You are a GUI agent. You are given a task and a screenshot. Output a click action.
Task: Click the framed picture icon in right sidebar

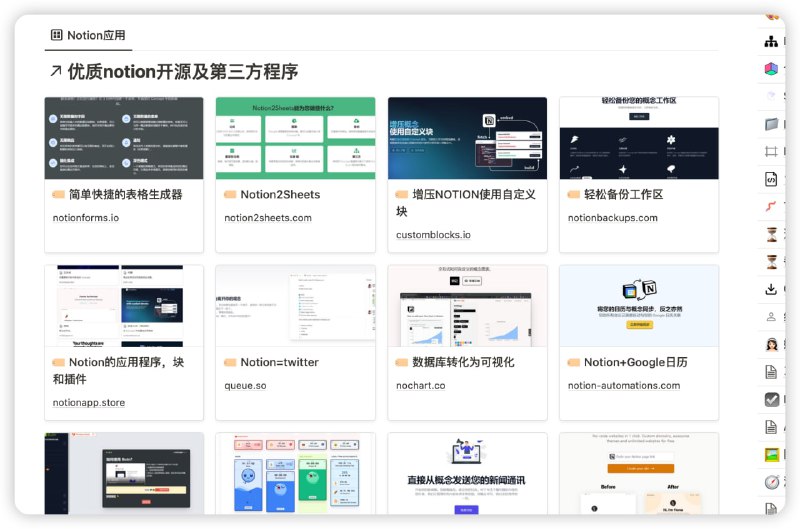(x=771, y=455)
